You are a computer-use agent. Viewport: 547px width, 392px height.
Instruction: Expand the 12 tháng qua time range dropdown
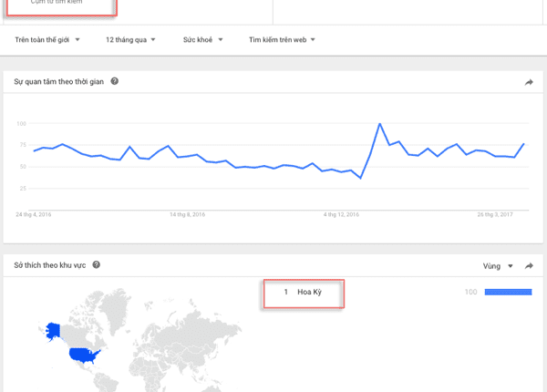click(x=130, y=40)
